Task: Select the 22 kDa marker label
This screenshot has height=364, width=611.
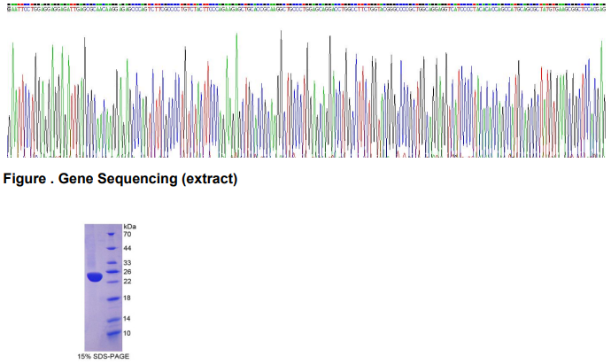Action: coord(127,282)
